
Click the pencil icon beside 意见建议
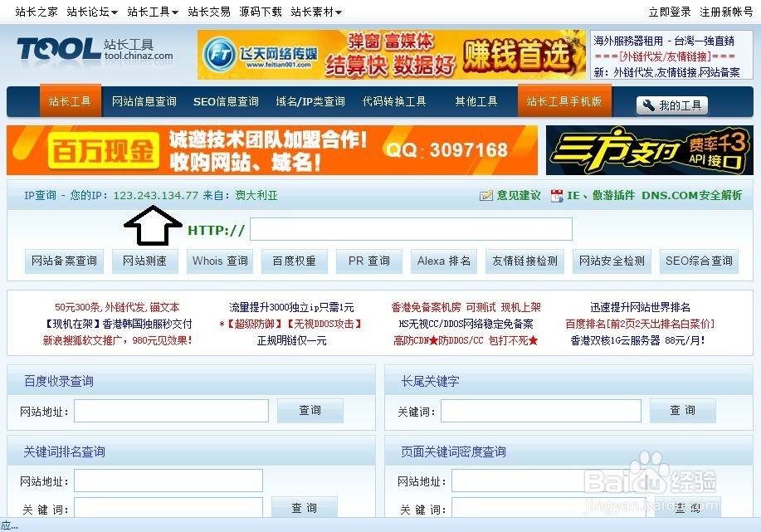[486, 196]
